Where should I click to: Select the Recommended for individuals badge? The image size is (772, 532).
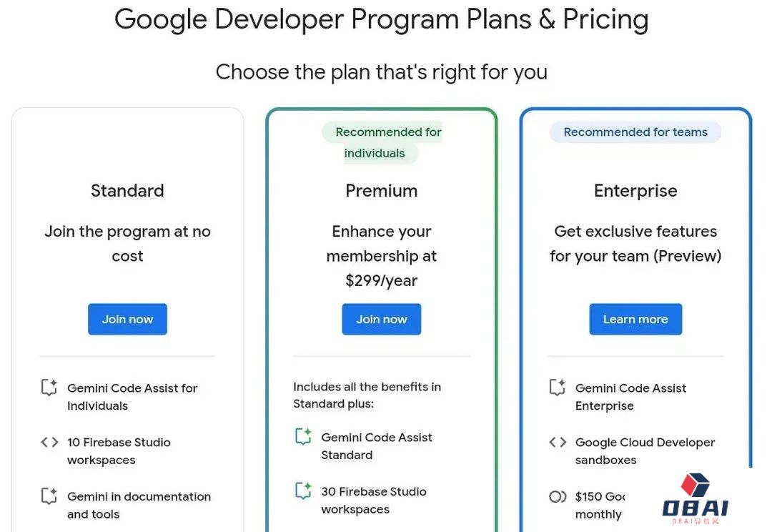pyautogui.click(x=382, y=142)
